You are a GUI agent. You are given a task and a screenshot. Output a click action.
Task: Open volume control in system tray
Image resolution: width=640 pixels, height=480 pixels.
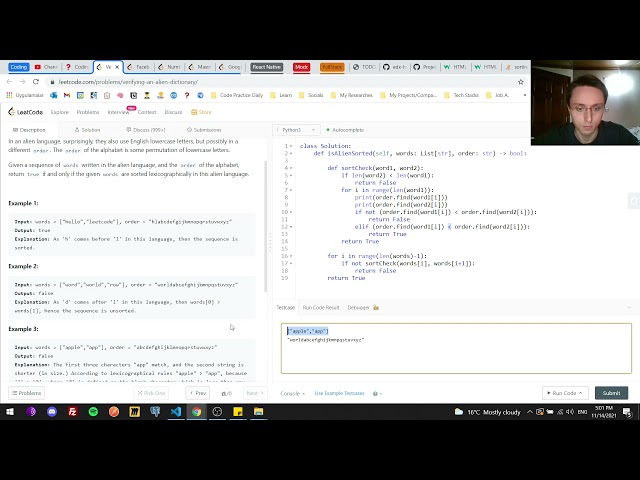[570, 412]
